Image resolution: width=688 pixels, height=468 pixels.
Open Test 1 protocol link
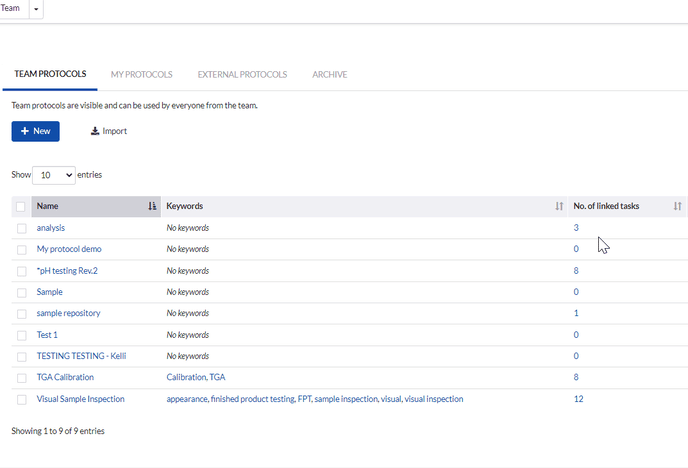(x=47, y=335)
